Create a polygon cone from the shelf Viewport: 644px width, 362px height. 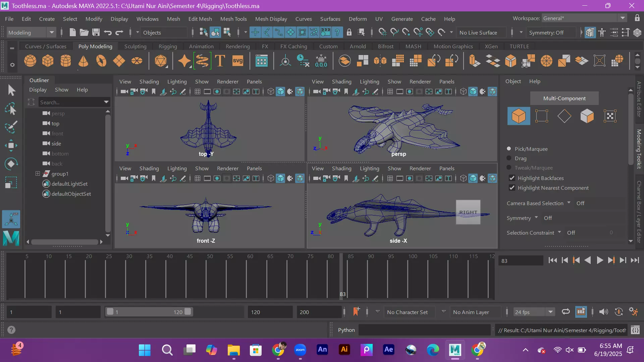(x=83, y=61)
